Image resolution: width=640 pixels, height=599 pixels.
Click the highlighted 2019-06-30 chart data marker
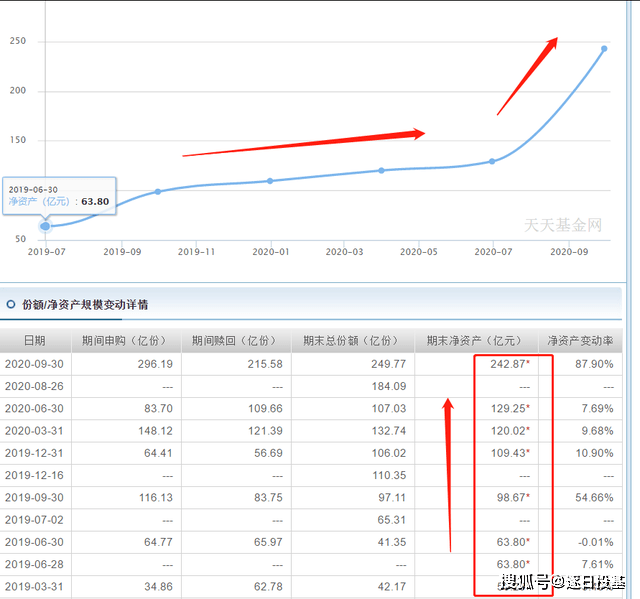click(x=45, y=226)
